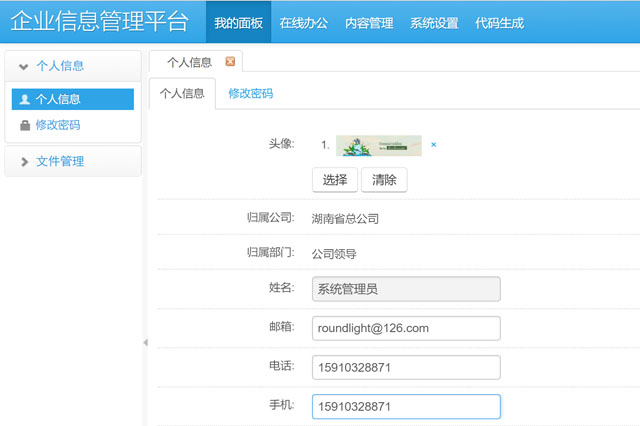The width and height of the screenshot is (640, 426).
Task: Open the 内容管理 navigation menu
Action: [x=368, y=22]
